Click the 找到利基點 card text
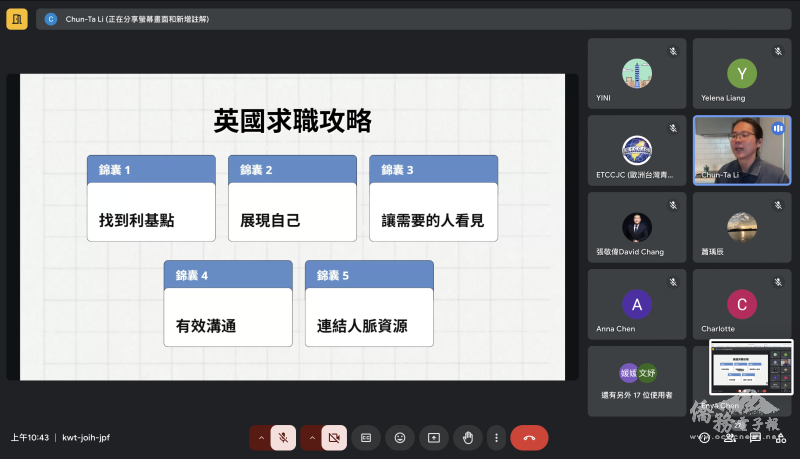Image resolution: width=800 pixels, height=459 pixels. [137, 220]
